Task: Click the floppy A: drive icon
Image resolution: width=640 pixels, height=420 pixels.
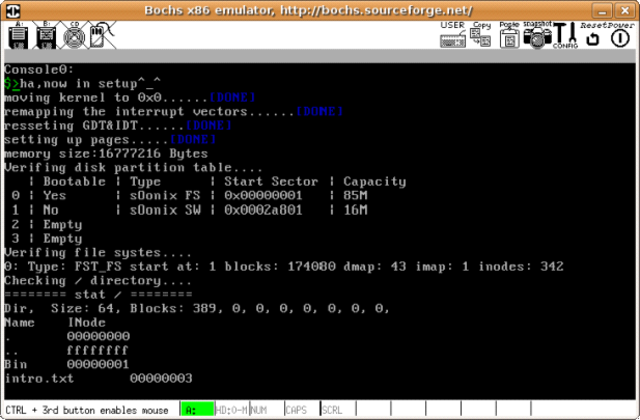Action: pyautogui.click(x=18, y=36)
